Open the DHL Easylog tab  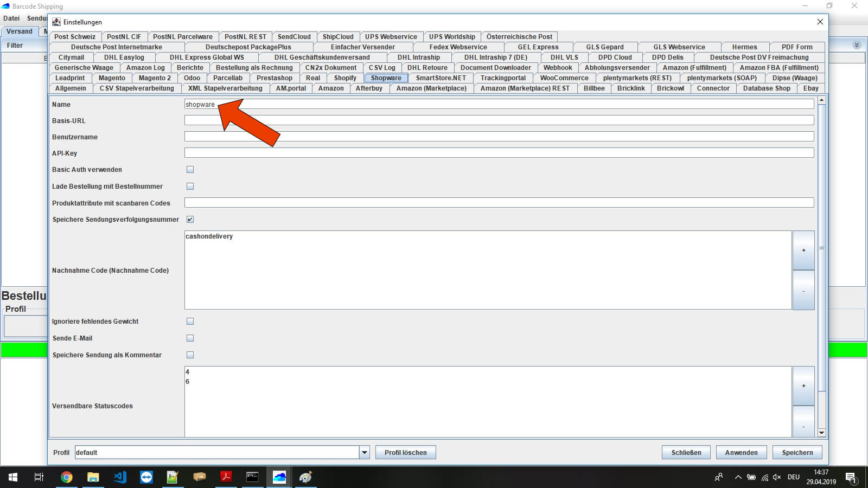[124, 57]
